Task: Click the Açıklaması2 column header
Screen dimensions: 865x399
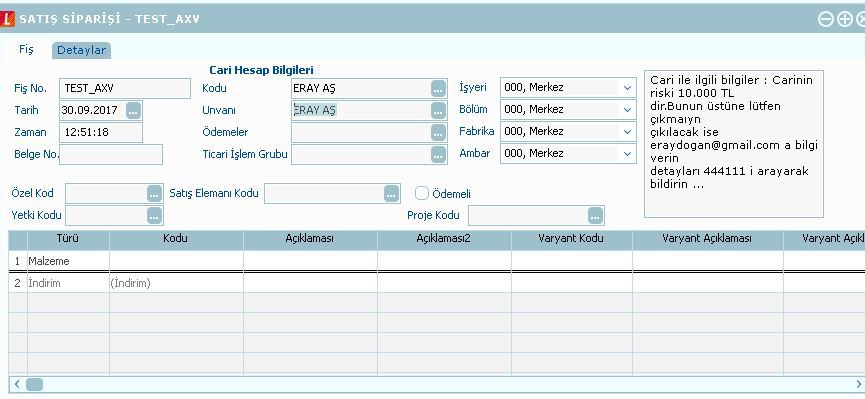Action: click(x=444, y=239)
